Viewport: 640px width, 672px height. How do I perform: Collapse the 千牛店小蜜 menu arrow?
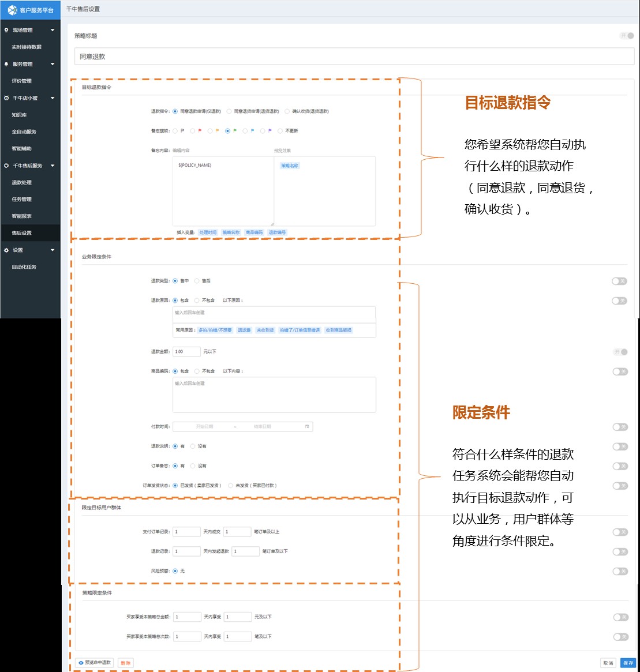53,97
